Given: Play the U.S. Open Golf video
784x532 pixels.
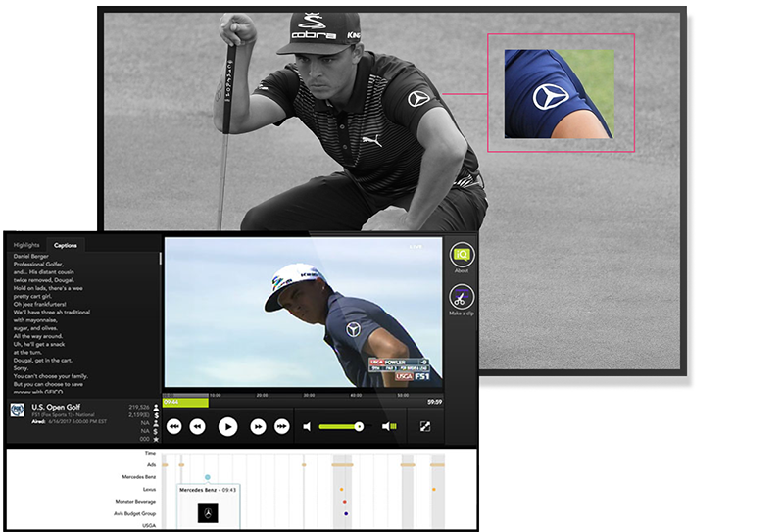Looking at the screenshot, I should (228, 427).
